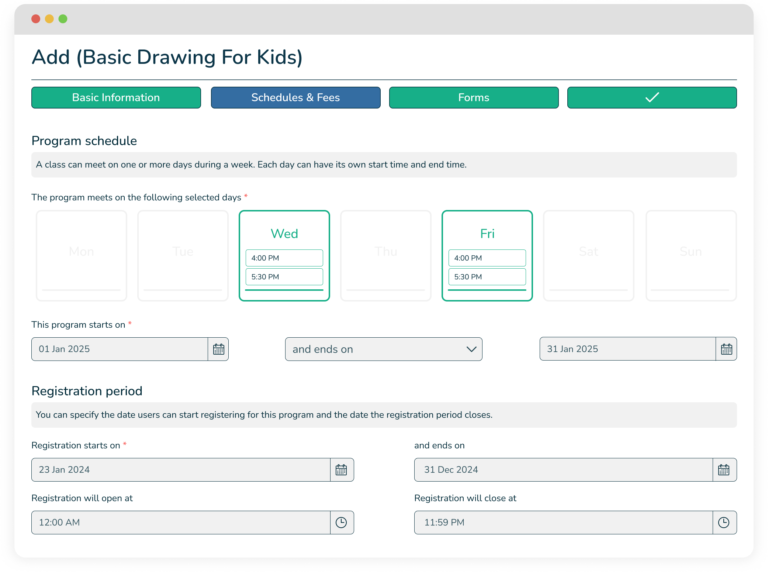Go to the Forms tab
The image size is (768, 572).
click(474, 98)
